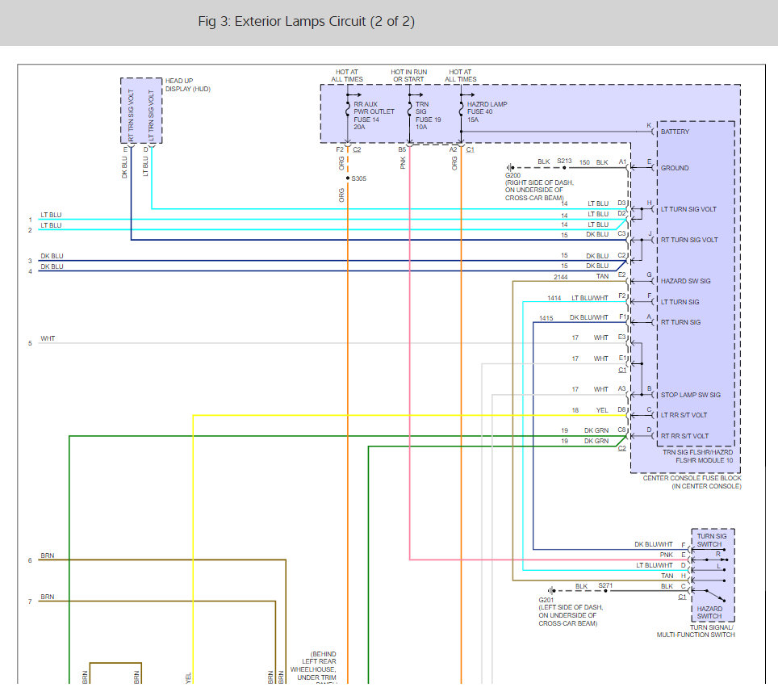Click the 'RT TURN SIG VOLT' label

[x=689, y=241]
